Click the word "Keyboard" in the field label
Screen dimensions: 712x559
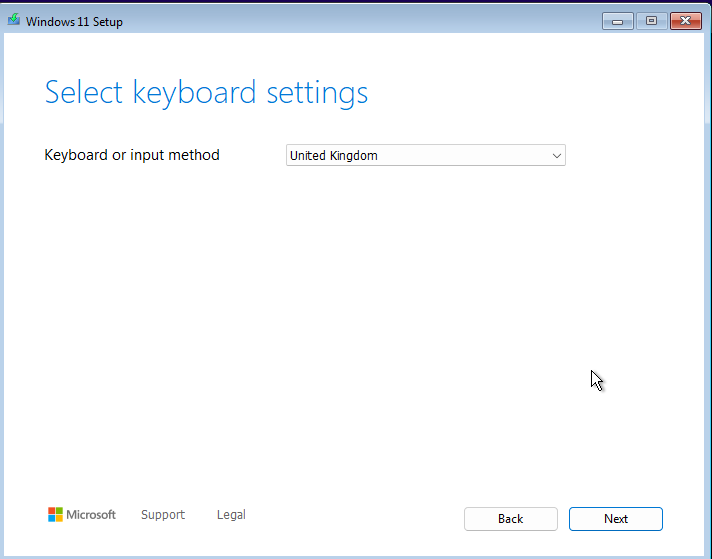[x=78, y=155]
